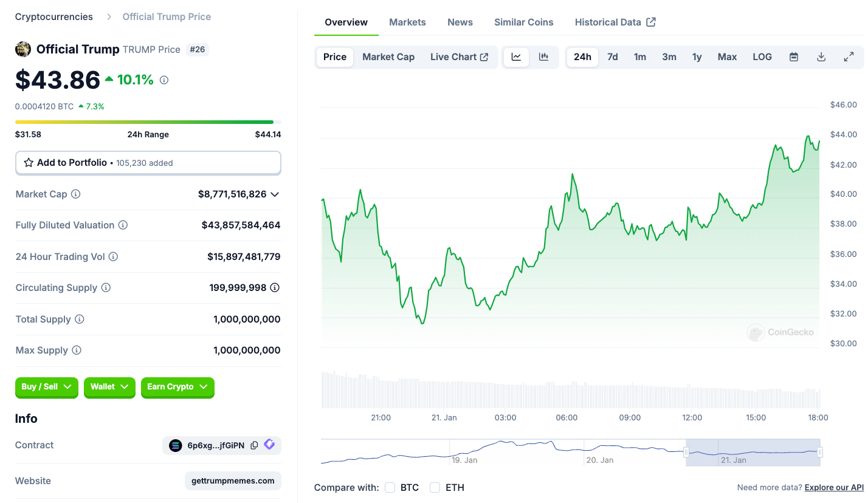Viewport: 868px width, 503px height.
Task: Click the $15,897,481,779 trading volume value
Action: 244,257
